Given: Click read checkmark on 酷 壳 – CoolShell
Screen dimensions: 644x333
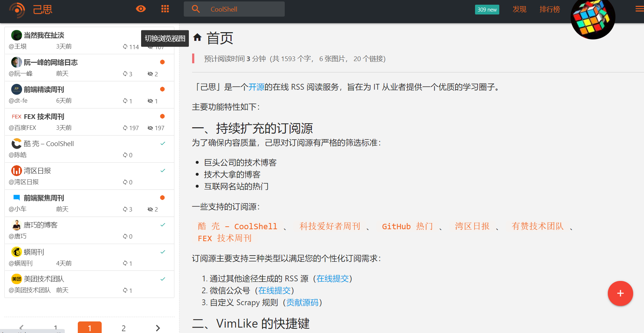Looking at the screenshot, I should pyautogui.click(x=163, y=144).
